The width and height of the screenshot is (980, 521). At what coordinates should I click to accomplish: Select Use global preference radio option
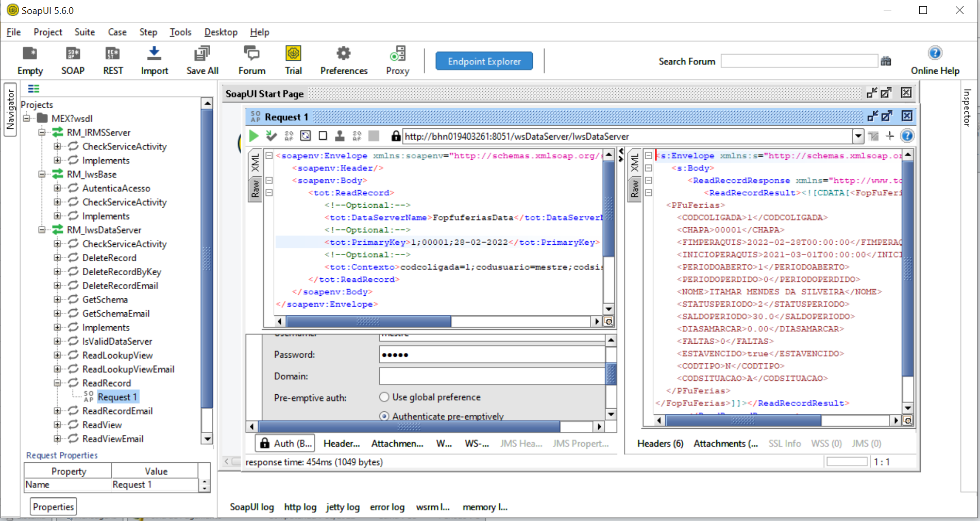[x=384, y=397]
